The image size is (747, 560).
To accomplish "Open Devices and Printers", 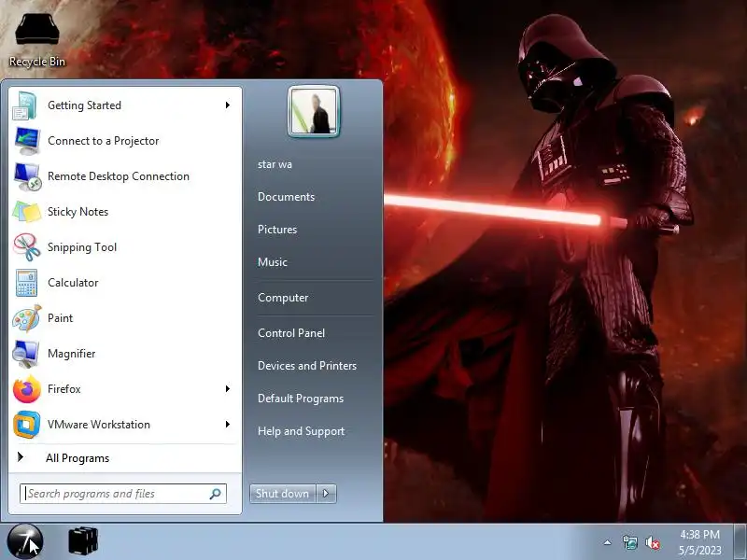I will [x=307, y=366].
